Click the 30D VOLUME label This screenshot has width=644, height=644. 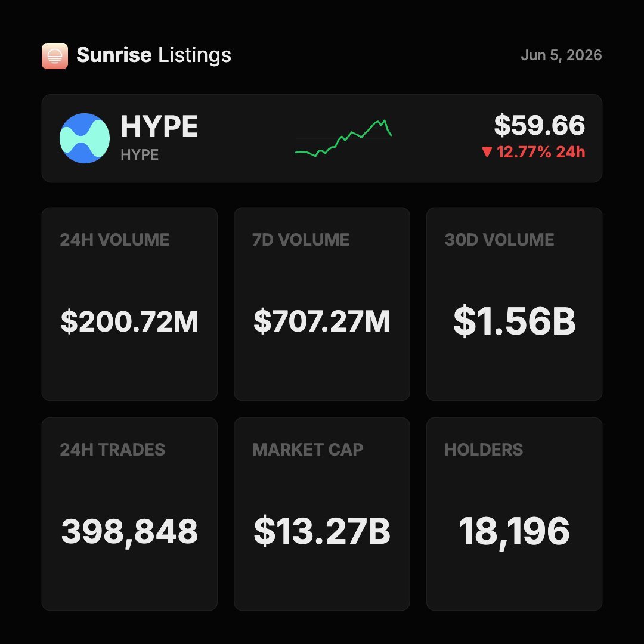[500, 240]
